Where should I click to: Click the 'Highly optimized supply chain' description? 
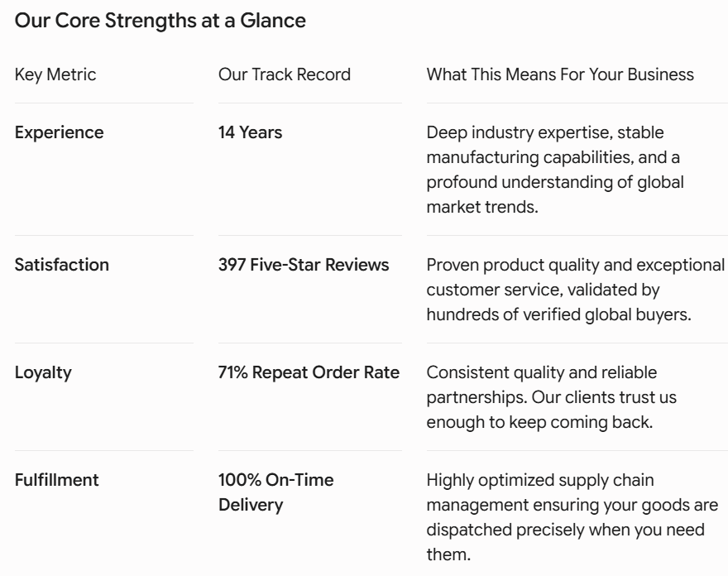click(x=572, y=517)
